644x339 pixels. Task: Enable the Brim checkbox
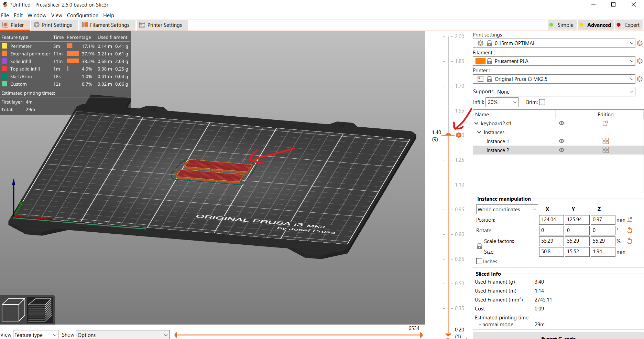click(x=542, y=102)
